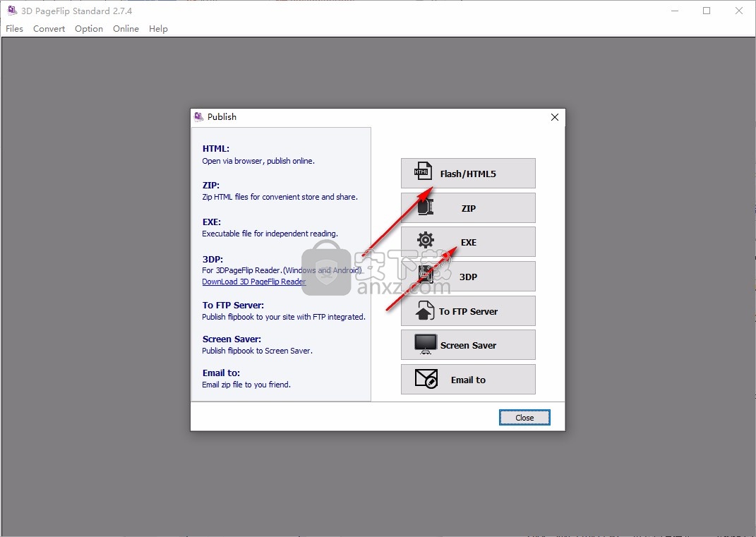The height and width of the screenshot is (537, 756).
Task: Open the Convert menu
Action: [49, 28]
